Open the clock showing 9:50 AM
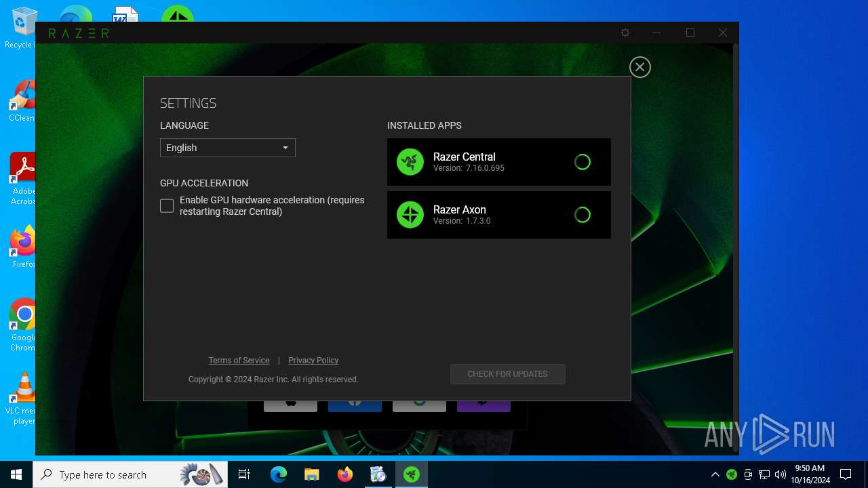This screenshot has width=868, height=488. click(810, 474)
